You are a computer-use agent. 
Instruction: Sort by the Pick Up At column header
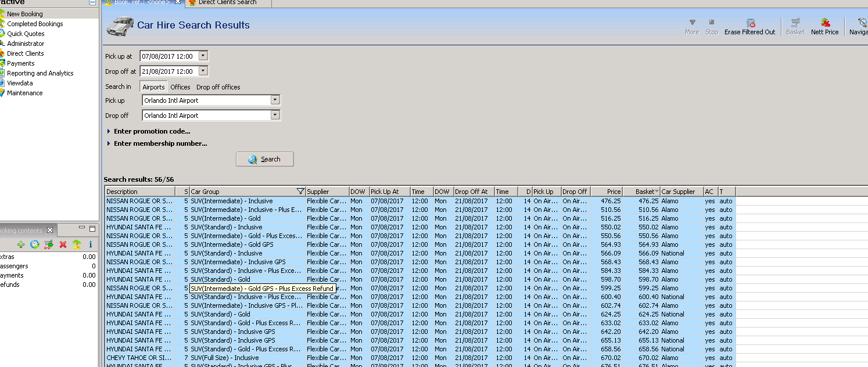click(389, 192)
